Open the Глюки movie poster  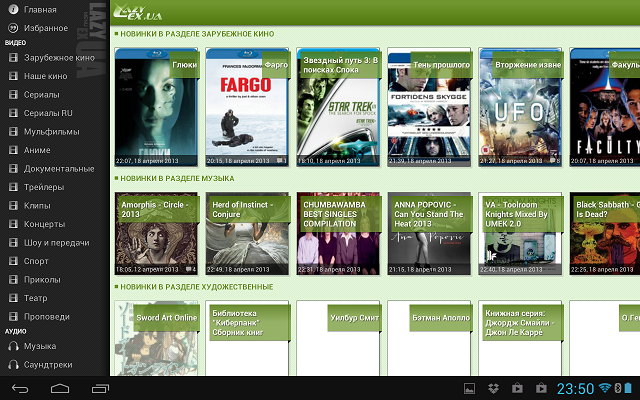pos(156,107)
